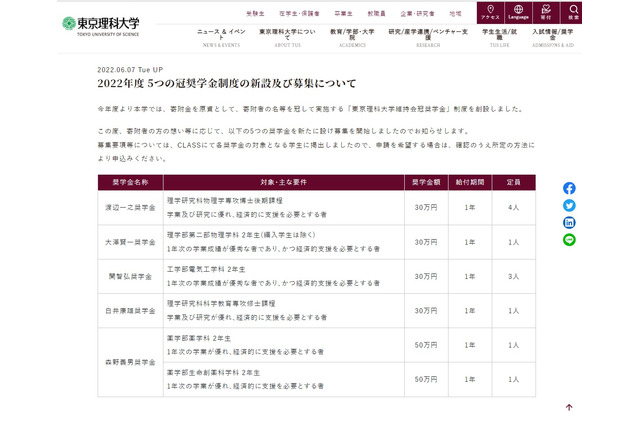Select the 関智弘奨学金 name cell
Viewport: 640px width, 426px height.
click(x=130, y=276)
